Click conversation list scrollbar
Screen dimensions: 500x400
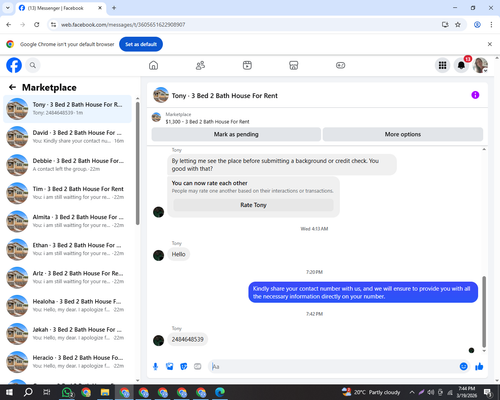137,163
